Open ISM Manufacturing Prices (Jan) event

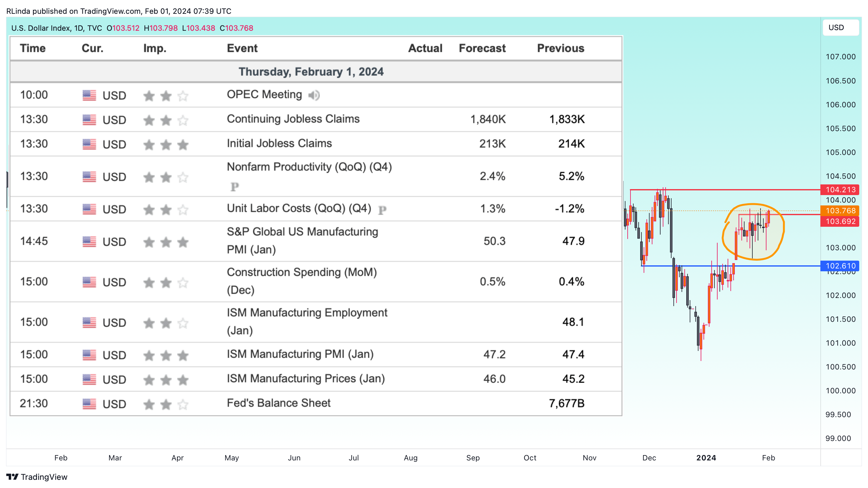[306, 379]
